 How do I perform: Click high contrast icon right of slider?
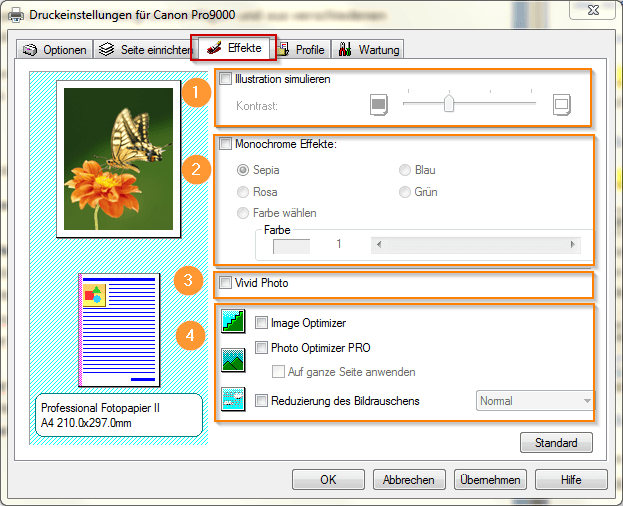tap(562, 105)
